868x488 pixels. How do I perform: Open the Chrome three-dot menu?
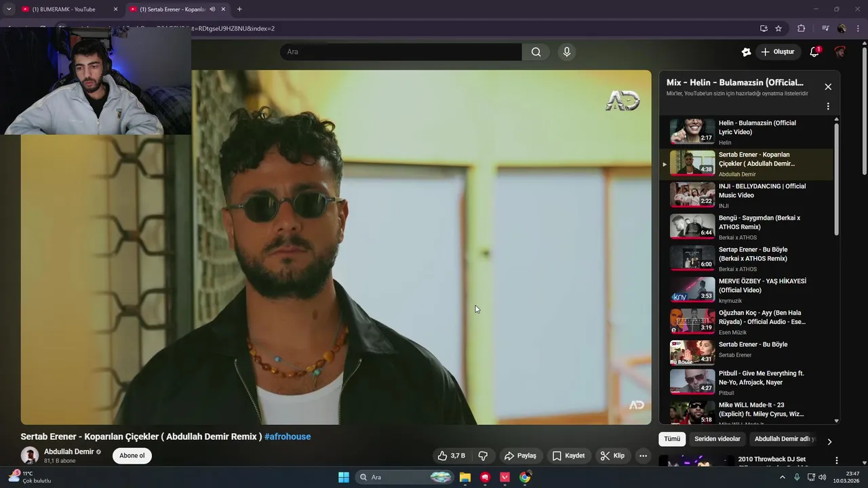(x=859, y=28)
